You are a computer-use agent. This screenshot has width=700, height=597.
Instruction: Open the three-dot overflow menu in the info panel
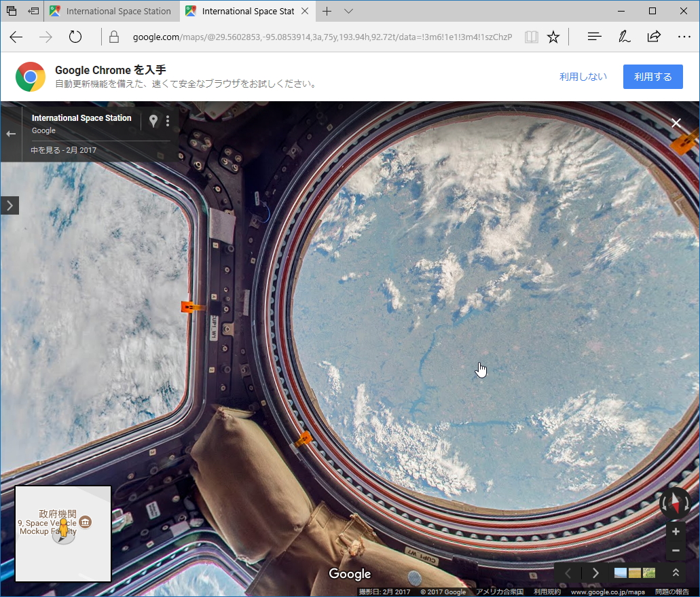click(168, 120)
